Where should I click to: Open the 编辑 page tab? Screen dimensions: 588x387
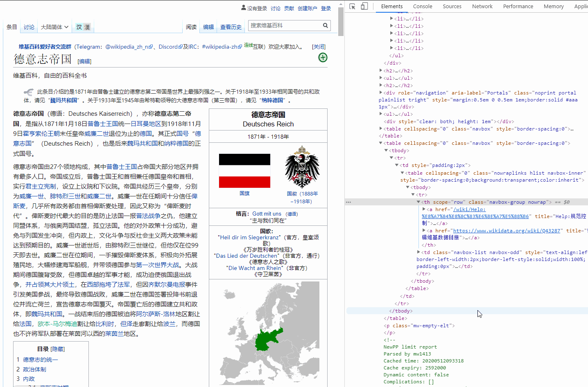tap(208, 27)
